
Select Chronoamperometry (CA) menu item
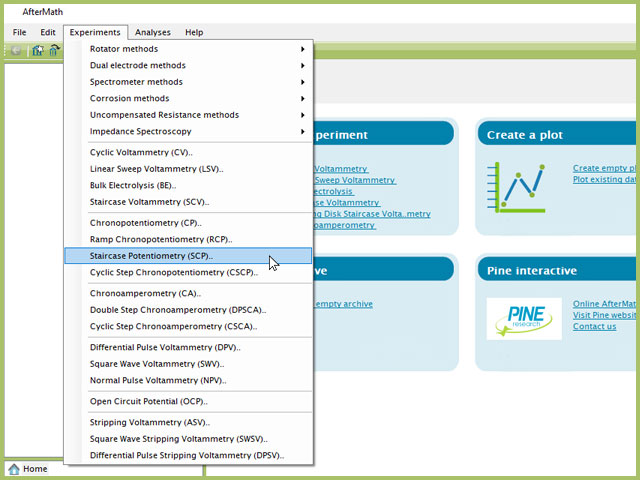tap(189, 293)
